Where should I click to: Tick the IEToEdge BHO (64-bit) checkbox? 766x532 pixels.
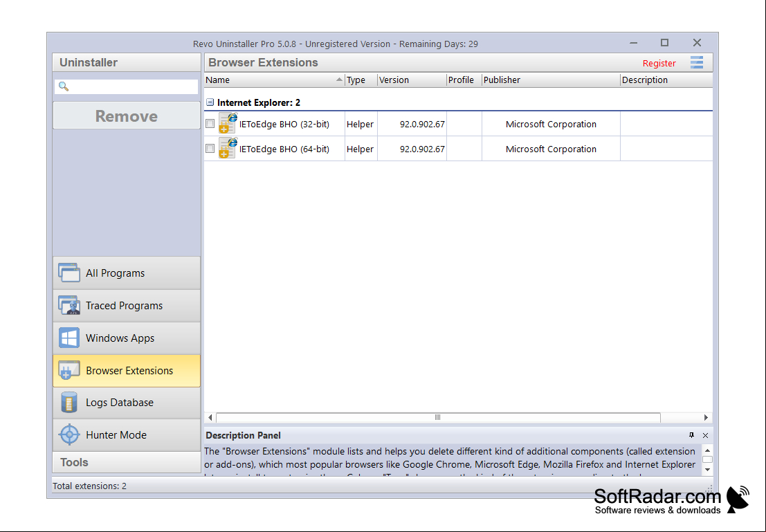(210, 149)
